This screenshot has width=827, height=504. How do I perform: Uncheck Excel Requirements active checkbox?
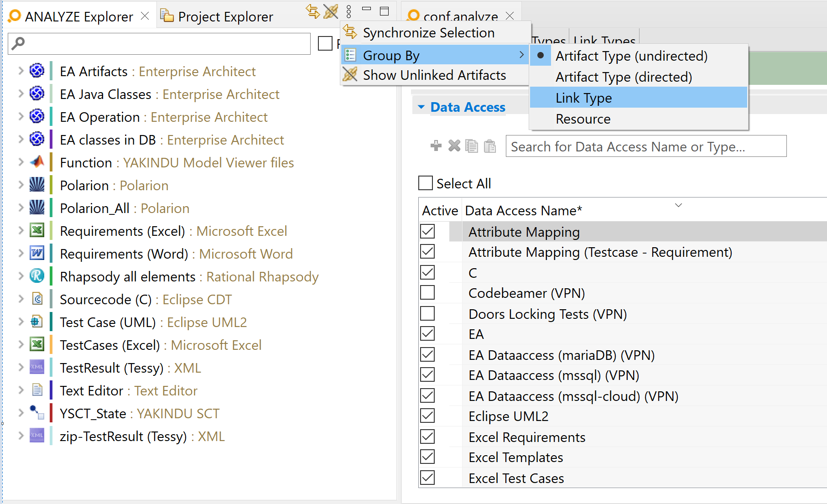click(427, 436)
